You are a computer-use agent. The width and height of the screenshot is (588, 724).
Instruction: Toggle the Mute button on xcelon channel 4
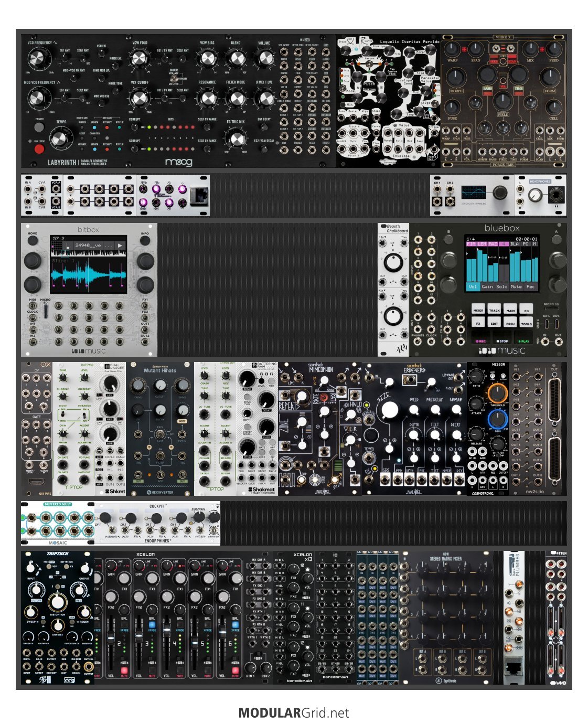click(180, 670)
